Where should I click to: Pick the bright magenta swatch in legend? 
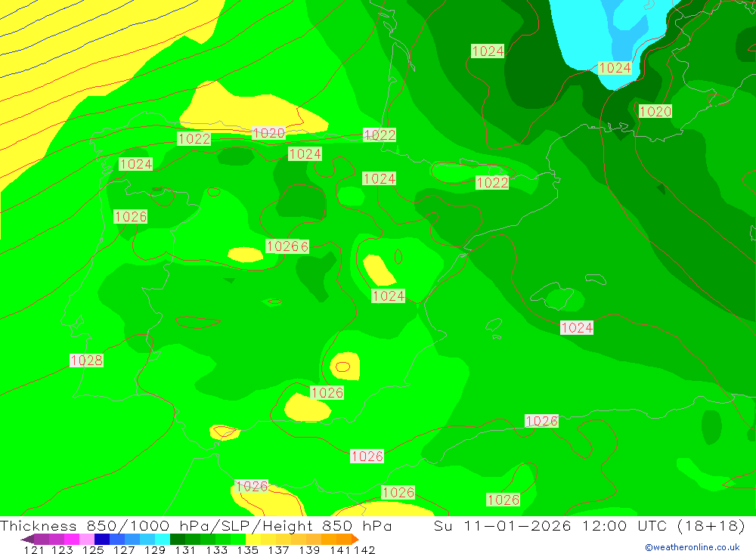point(71,539)
